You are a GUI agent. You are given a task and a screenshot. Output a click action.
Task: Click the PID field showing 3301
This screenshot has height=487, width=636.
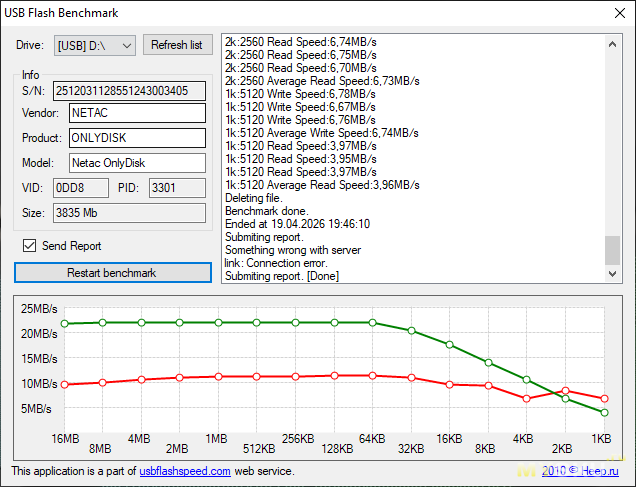(176, 187)
